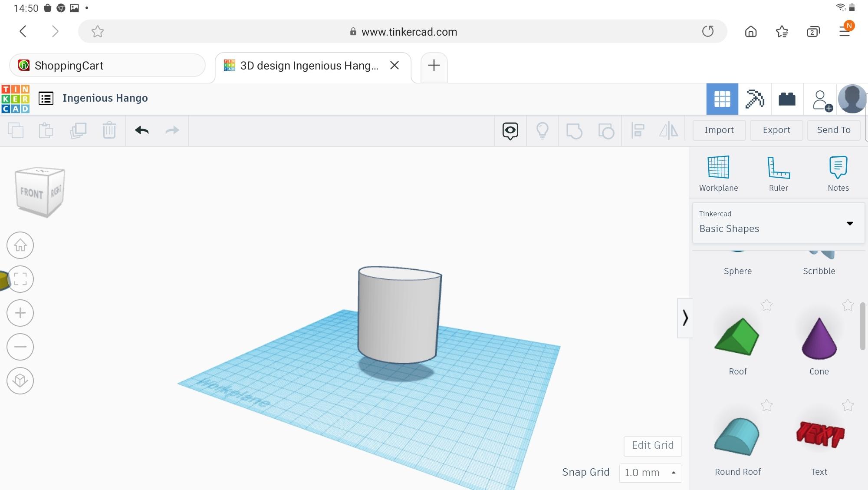Screen dimensions: 868x490
Task: Select the Workplane tool
Action: click(718, 174)
